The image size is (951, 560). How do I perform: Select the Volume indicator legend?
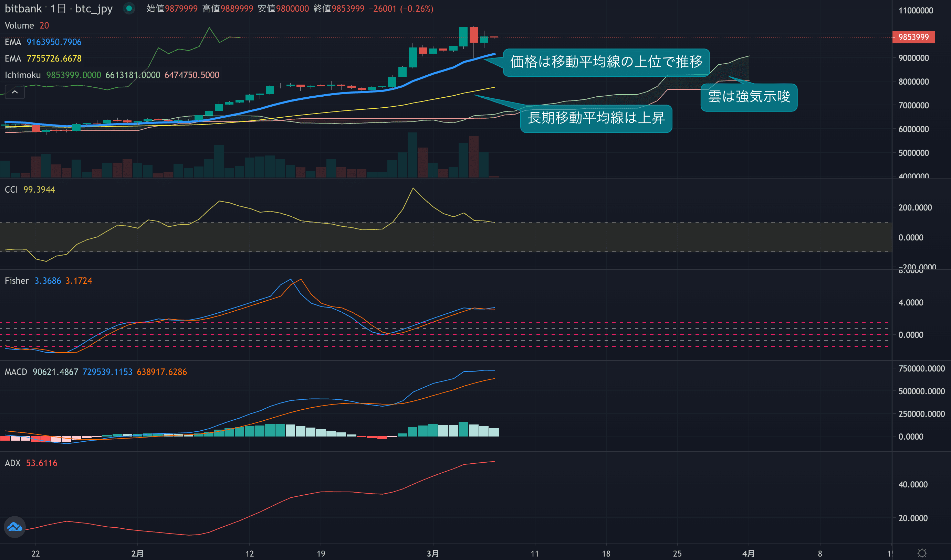pos(19,26)
